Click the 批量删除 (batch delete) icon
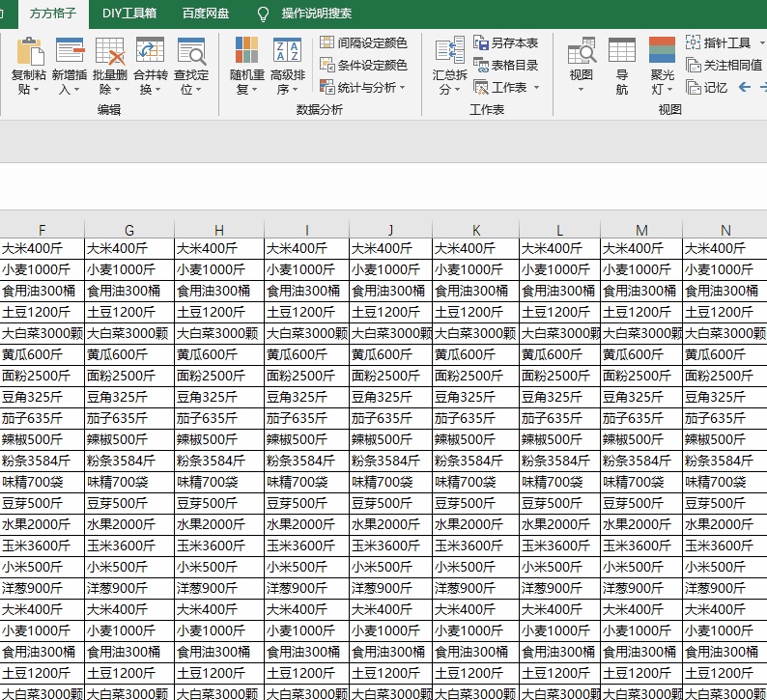Screen dimensions: 767x700 click(x=109, y=52)
